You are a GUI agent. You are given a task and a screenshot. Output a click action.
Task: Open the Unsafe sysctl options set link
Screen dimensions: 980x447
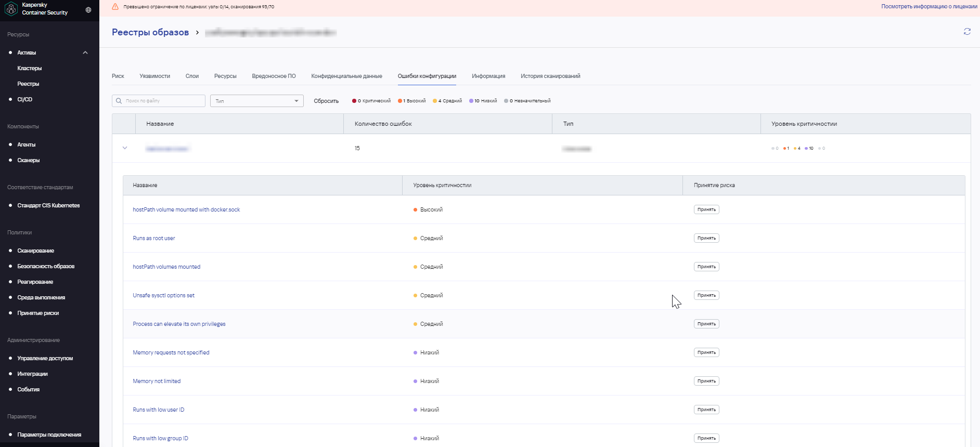163,295
